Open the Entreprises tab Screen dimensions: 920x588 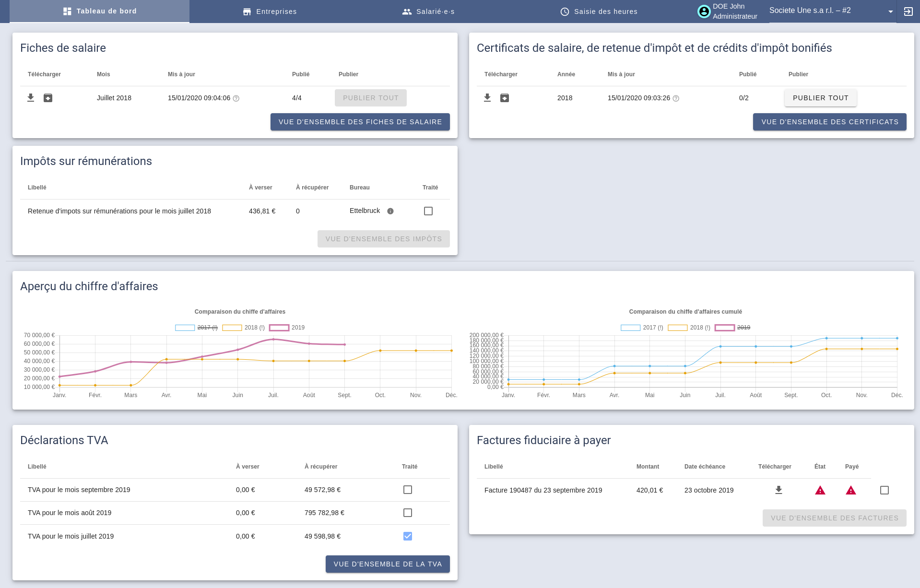270,12
